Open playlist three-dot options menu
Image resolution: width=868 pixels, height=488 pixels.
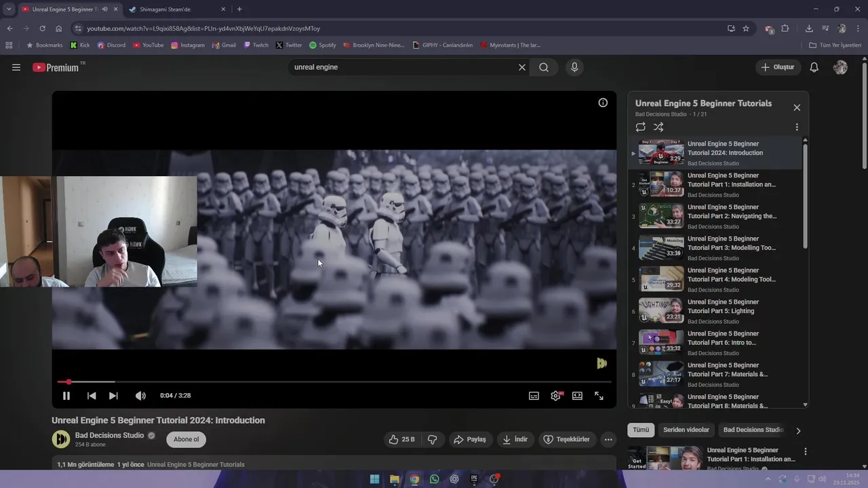pos(797,127)
